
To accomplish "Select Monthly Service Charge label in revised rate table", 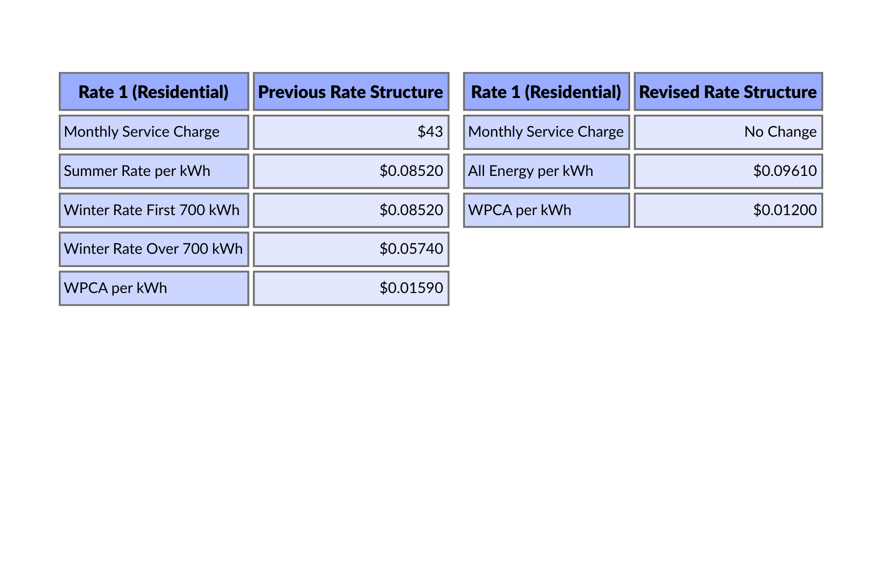I will click(545, 132).
